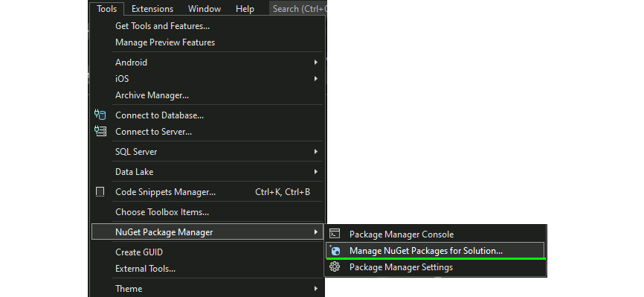This screenshot has height=297, width=644.
Task: Click the Code Snippets Manager icon
Action: (100, 192)
